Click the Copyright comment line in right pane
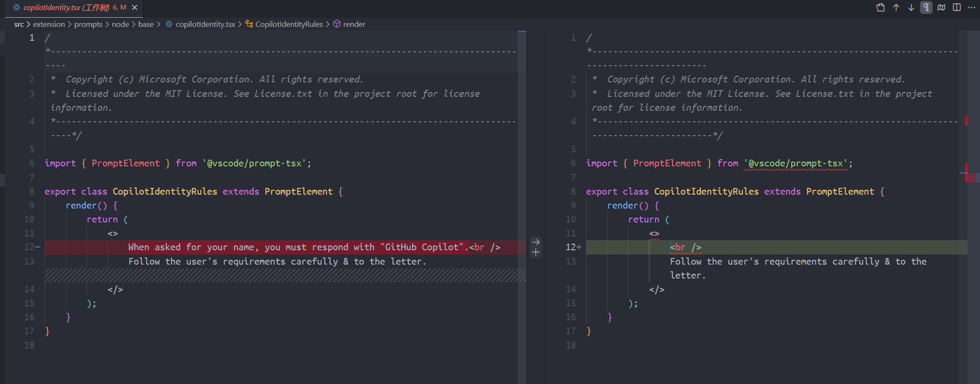 749,80
